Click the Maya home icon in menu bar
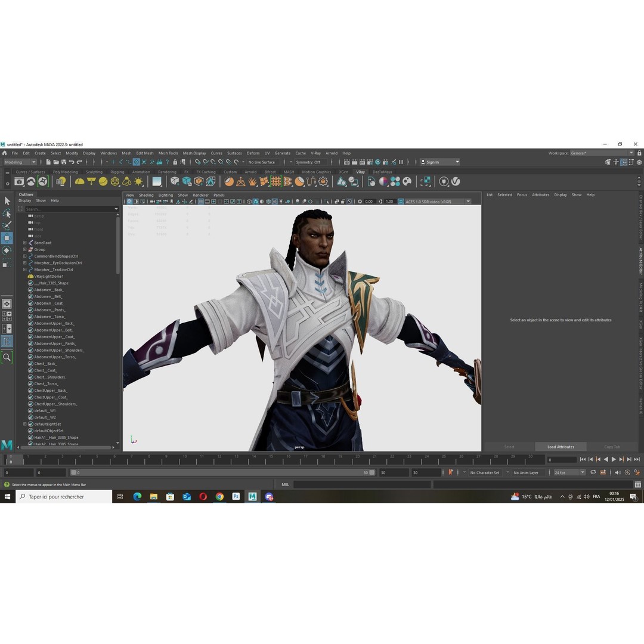Image resolution: width=644 pixels, height=644 pixels. (5, 153)
